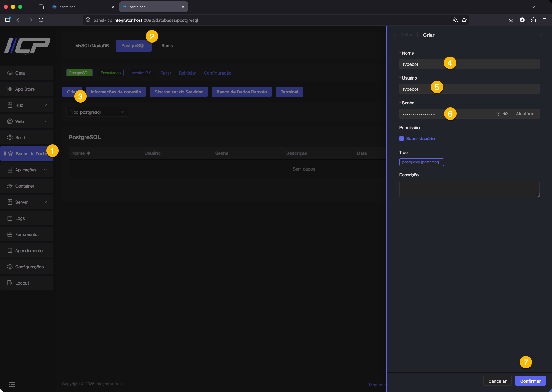Click the Descrição text area
This screenshot has height=392, width=552.
[469, 189]
